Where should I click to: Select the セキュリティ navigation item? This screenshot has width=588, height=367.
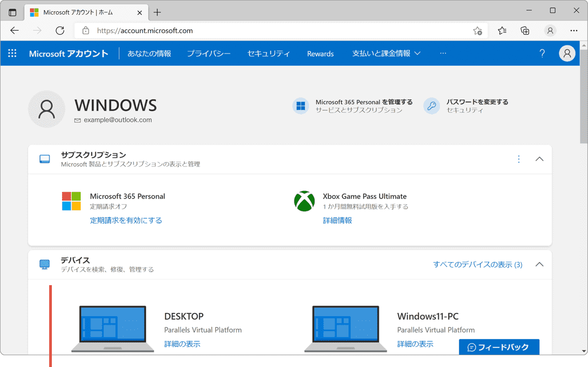coord(268,53)
